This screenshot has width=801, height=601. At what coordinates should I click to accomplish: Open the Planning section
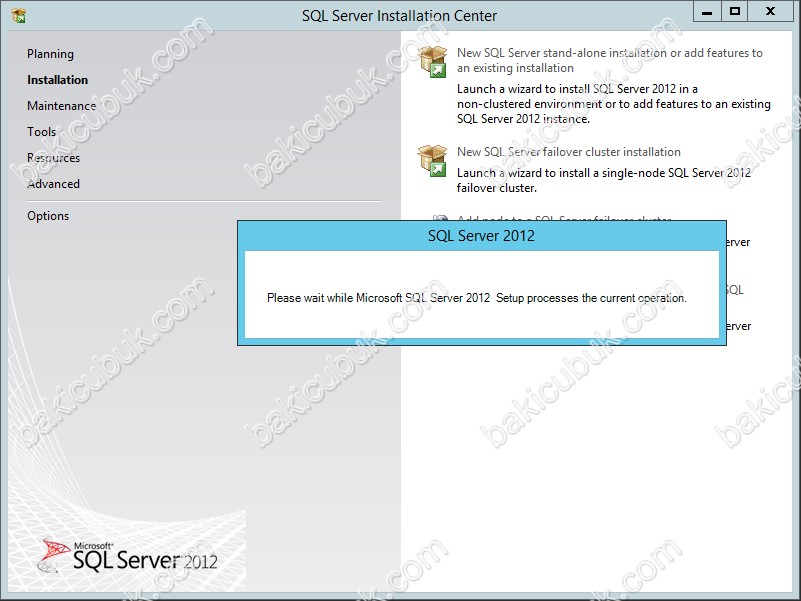click(x=50, y=54)
